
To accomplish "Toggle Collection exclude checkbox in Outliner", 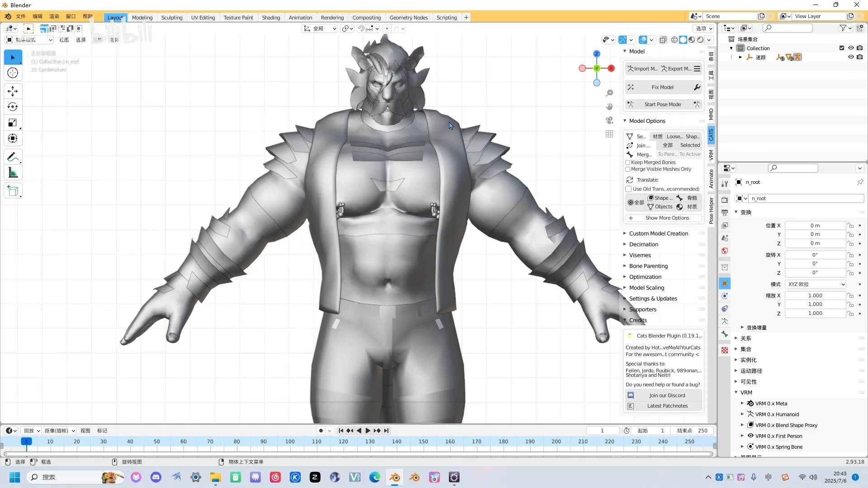I will [842, 48].
